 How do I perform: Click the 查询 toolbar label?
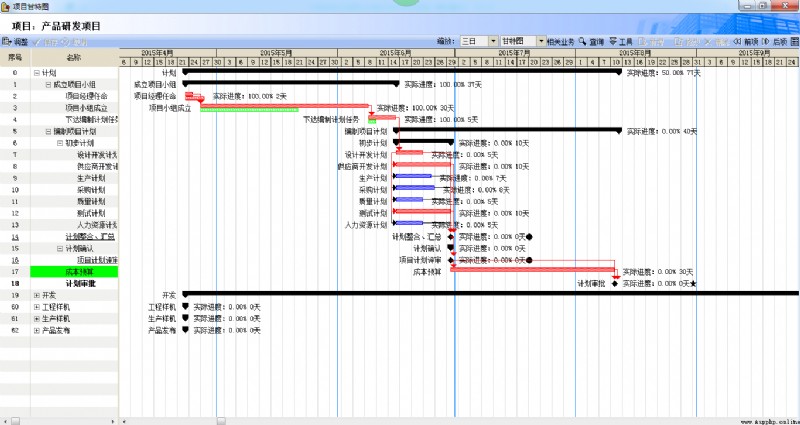[597, 42]
